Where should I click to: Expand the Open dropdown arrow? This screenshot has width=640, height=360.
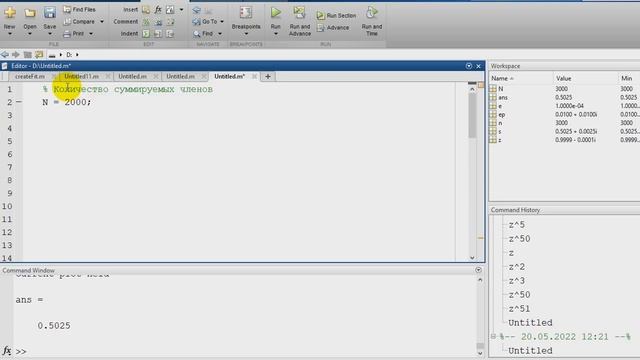pos(29,34)
